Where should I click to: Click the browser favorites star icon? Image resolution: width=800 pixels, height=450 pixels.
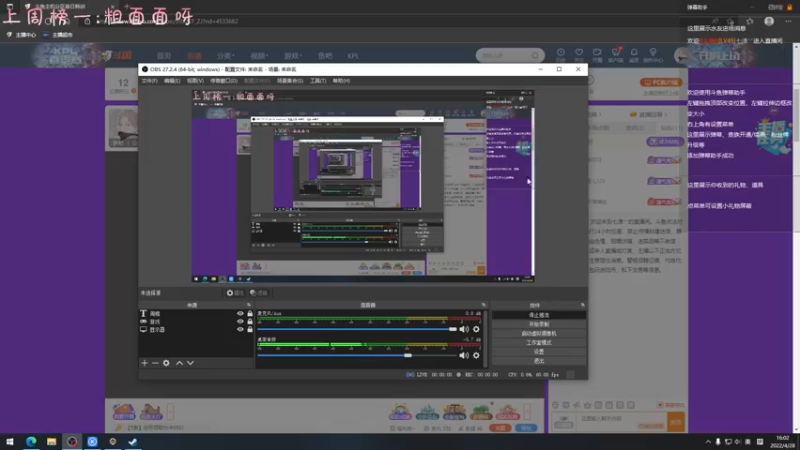[x=749, y=21]
